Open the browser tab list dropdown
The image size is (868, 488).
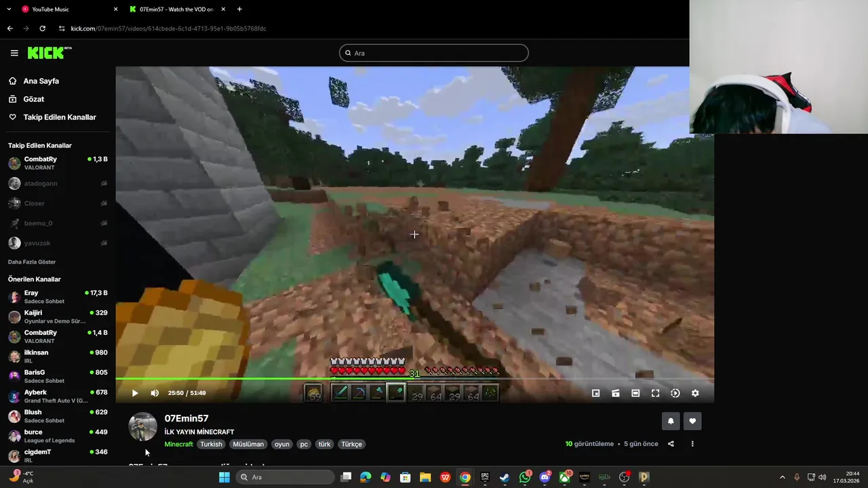(9, 9)
